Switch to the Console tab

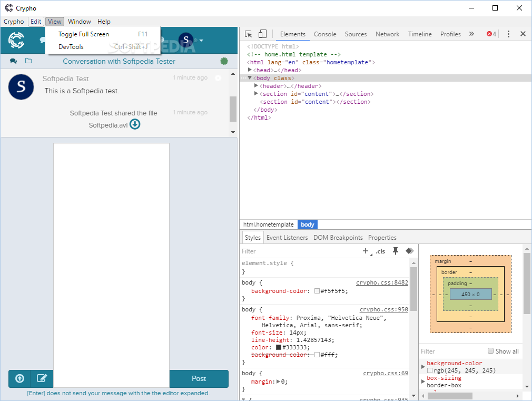tap(325, 34)
